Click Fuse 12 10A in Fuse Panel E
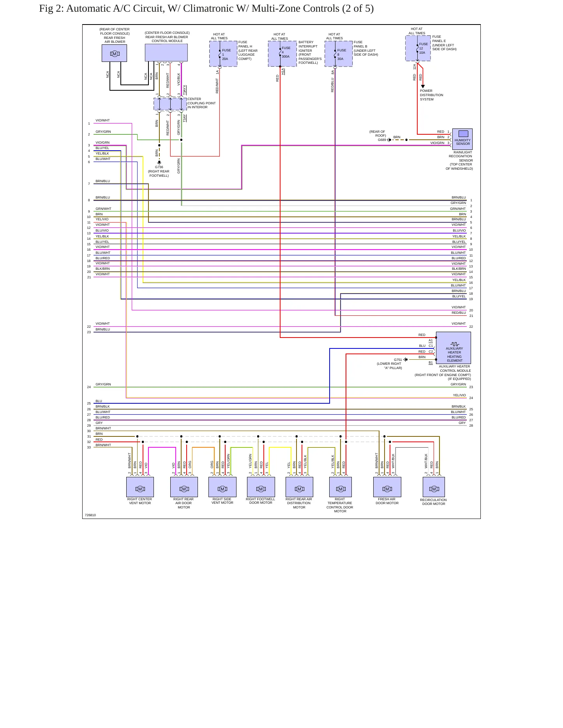Screen dimensions: 563x728 tap(418, 48)
